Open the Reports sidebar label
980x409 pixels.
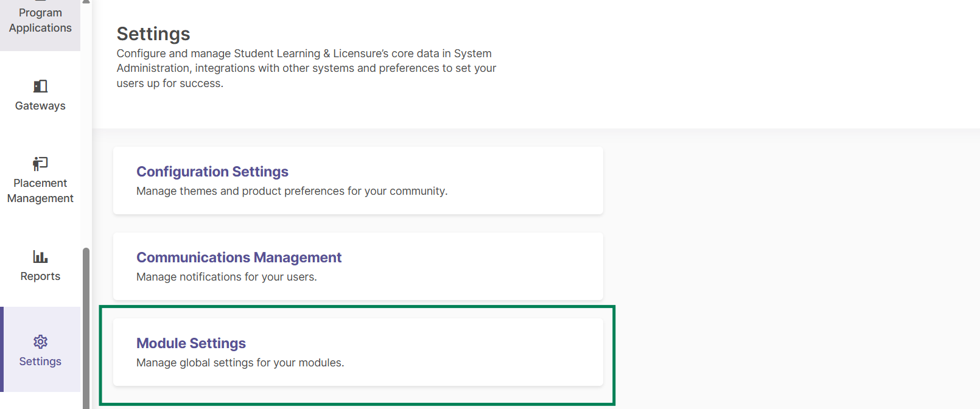click(x=40, y=276)
